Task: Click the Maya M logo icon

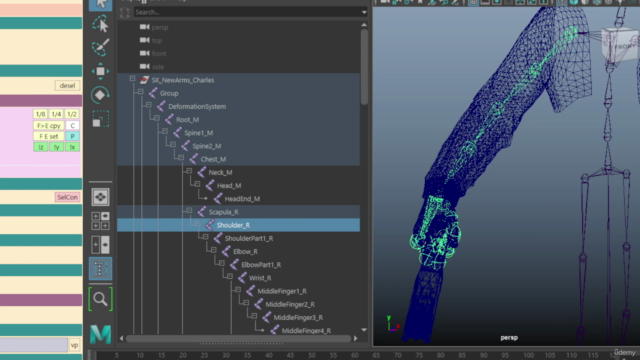Action: 100,334
